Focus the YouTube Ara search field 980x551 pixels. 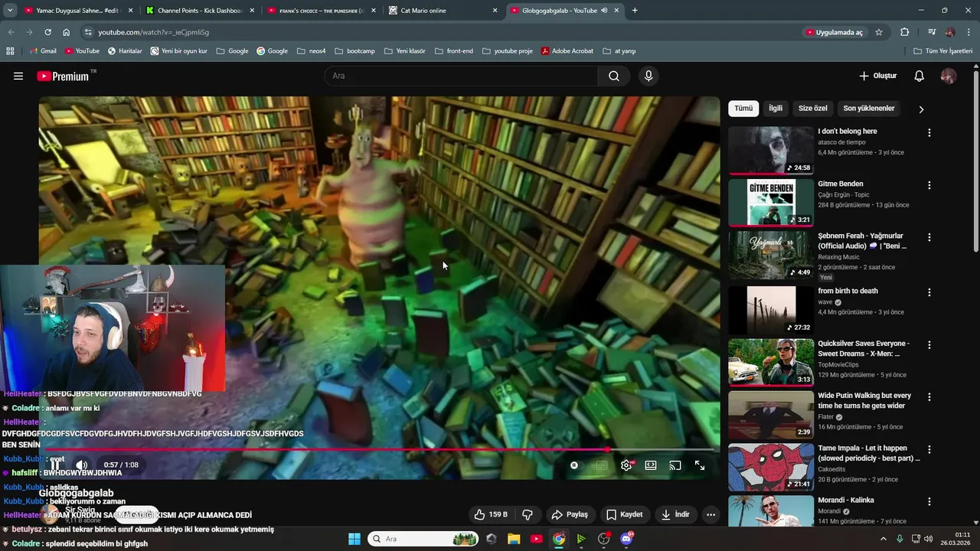(461, 76)
